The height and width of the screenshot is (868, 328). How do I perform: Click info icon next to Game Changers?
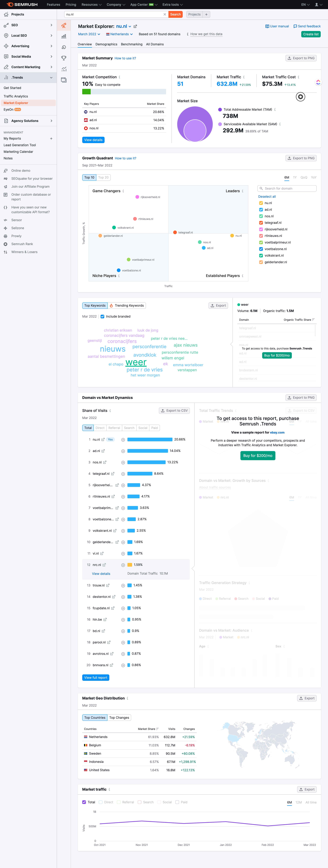pos(123,191)
